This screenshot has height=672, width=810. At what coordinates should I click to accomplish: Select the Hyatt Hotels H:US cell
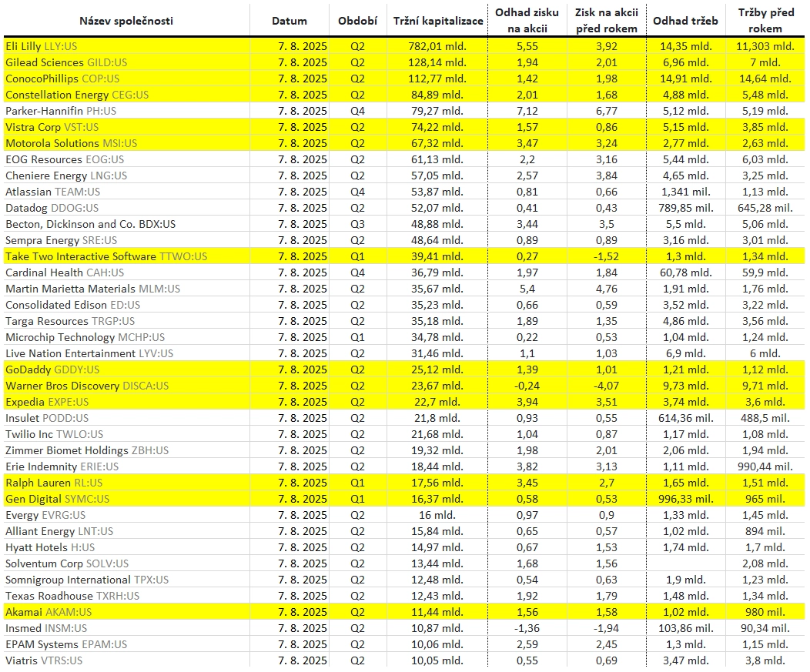126,547
